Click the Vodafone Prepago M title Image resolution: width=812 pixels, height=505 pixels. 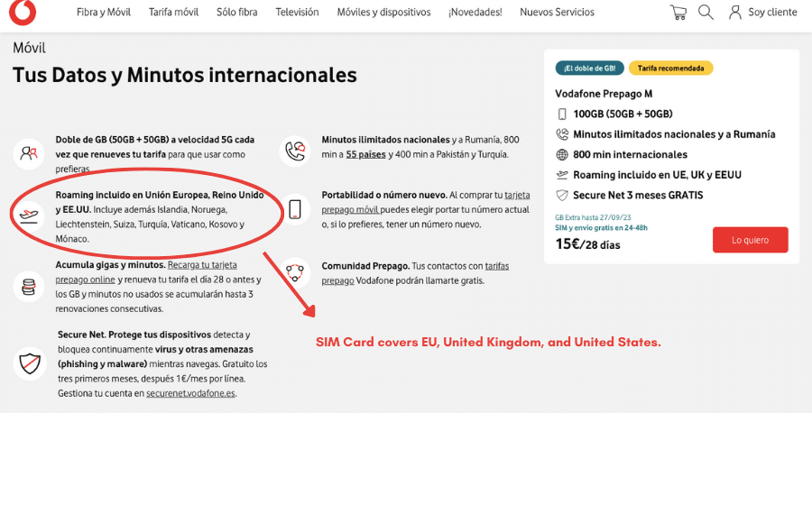[x=604, y=94]
